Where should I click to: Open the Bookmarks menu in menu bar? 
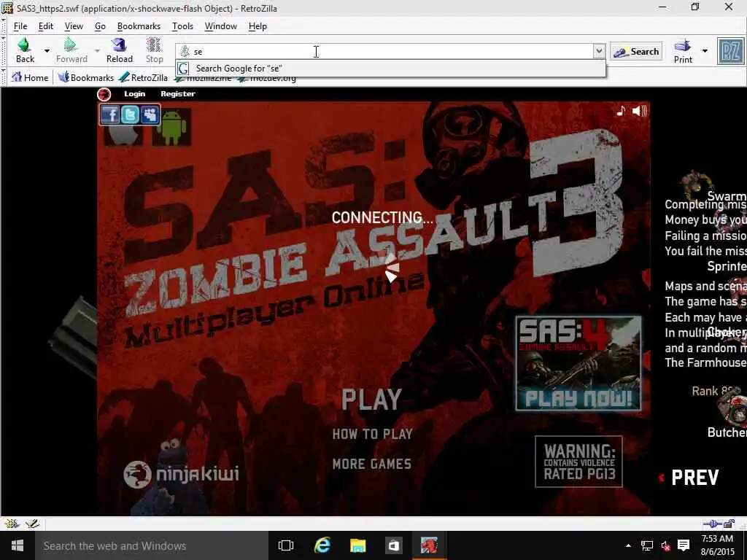coord(139,26)
